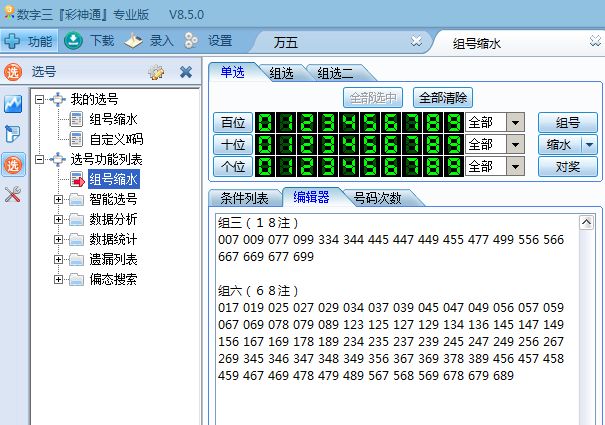605x425 pixels.
Task: Toggle digit 3 in the 百位 row
Action: (x=328, y=123)
